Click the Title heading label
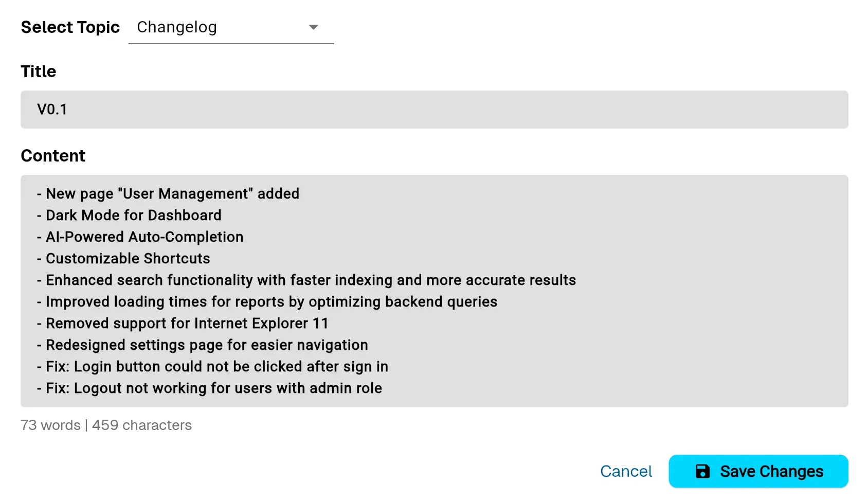The height and width of the screenshot is (502, 868). pos(38,71)
